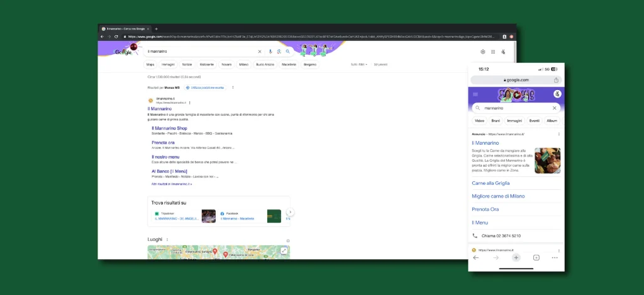Click 'Utilizza posizione esatta' button

point(205,87)
